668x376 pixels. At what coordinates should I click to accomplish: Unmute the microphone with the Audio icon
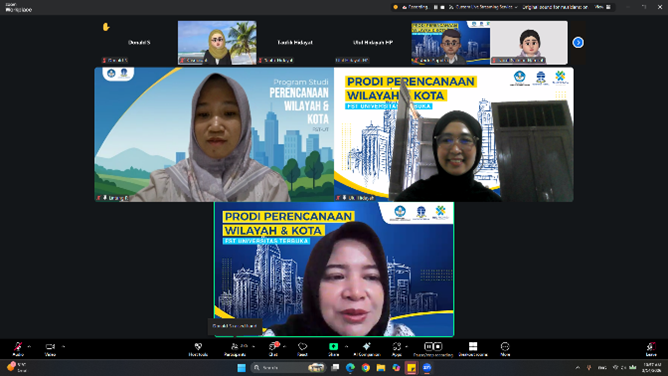click(18, 347)
